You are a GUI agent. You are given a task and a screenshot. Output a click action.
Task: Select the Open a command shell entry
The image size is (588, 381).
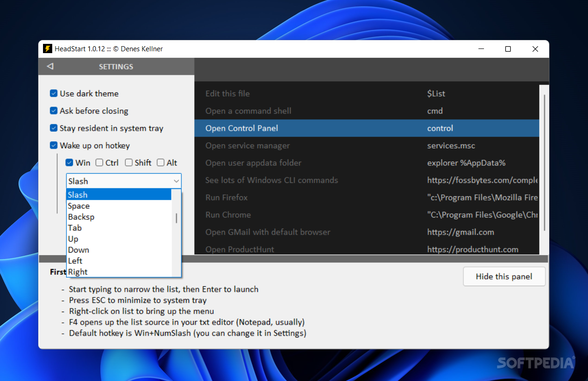[x=367, y=111]
